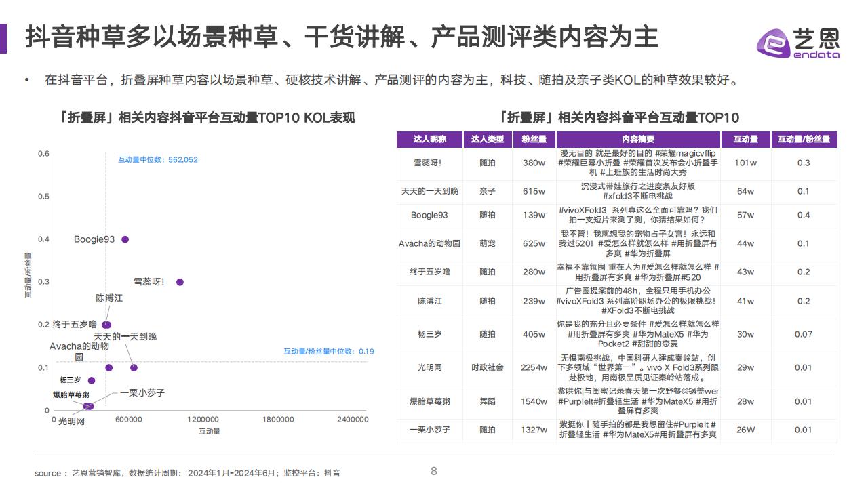Click the left chart title about KOL表现
Screen dimensions: 868x488
click(x=207, y=117)
